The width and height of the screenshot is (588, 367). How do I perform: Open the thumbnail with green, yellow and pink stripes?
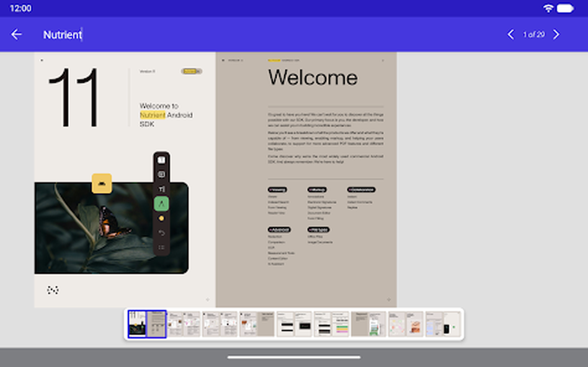pos(331,324)
